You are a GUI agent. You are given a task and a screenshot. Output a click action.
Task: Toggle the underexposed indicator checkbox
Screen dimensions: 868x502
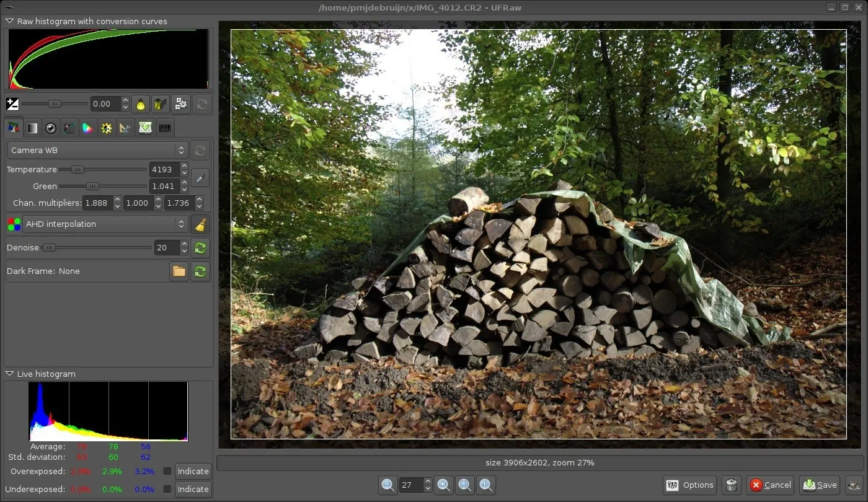point(167,489)
